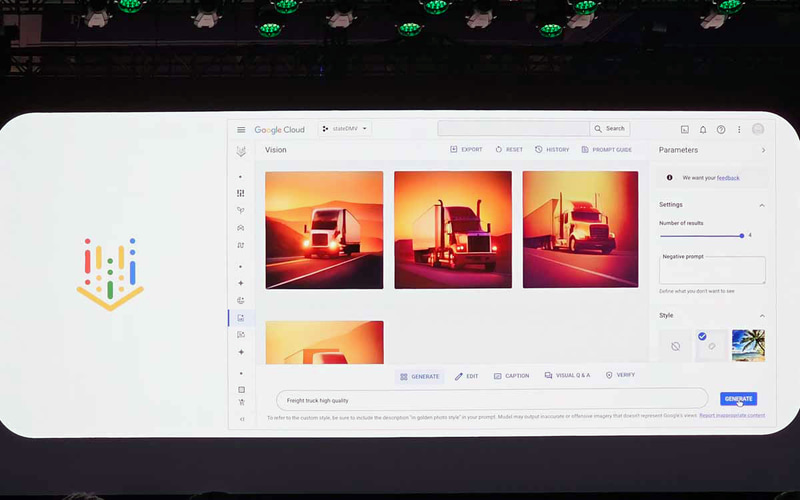Click RESET in the Vision toolbar

[x=509, y=149]
